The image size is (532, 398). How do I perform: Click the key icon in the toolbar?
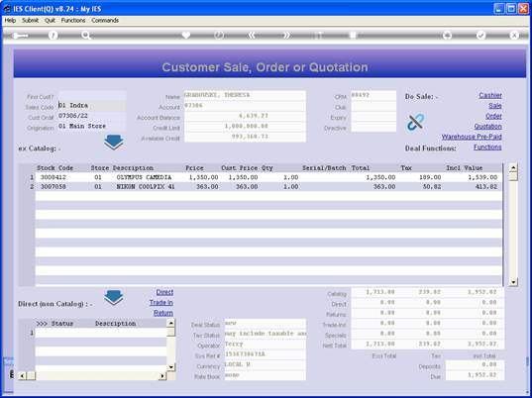point(20,36)
